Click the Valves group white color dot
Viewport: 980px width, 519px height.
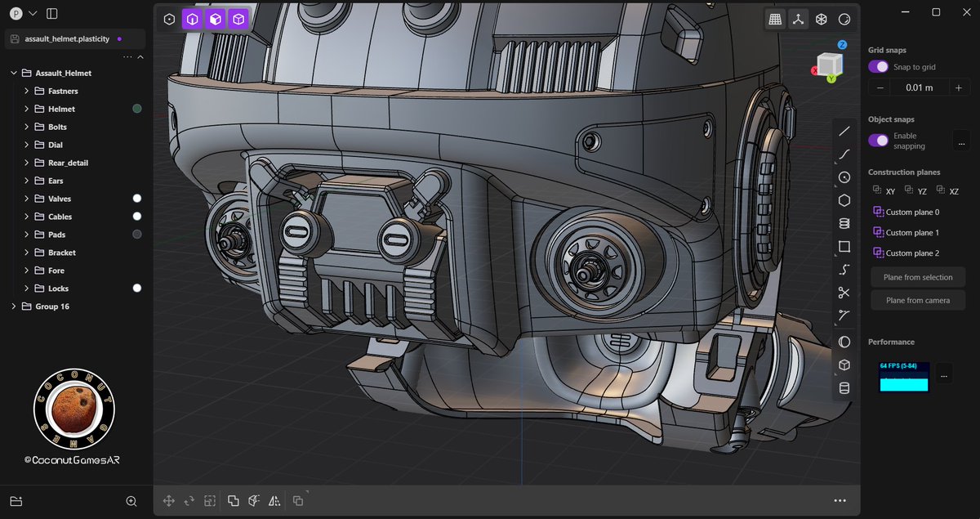pos(137,199)
